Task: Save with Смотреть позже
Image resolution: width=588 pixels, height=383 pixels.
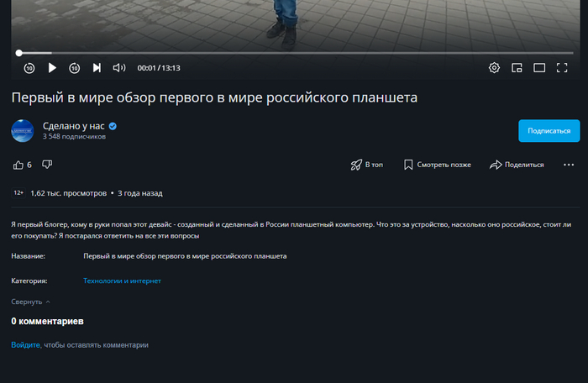Action: [x=438, y=165]
